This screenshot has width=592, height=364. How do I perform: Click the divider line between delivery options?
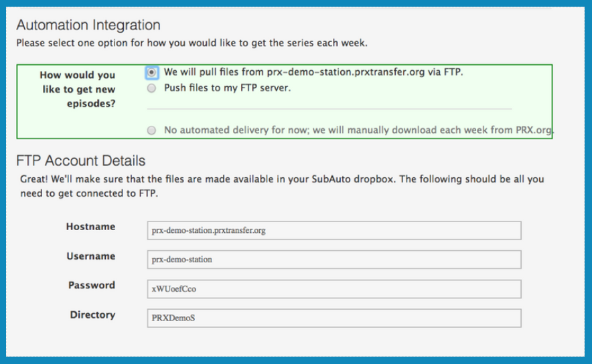pyautogui.click(x=329, y=109)
